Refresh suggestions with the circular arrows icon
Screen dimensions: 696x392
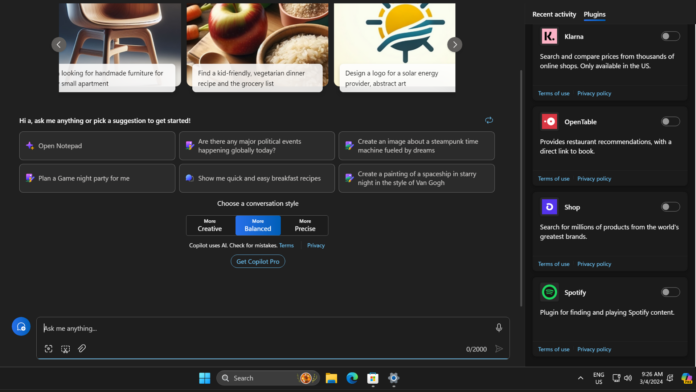[x=489, y=120]
